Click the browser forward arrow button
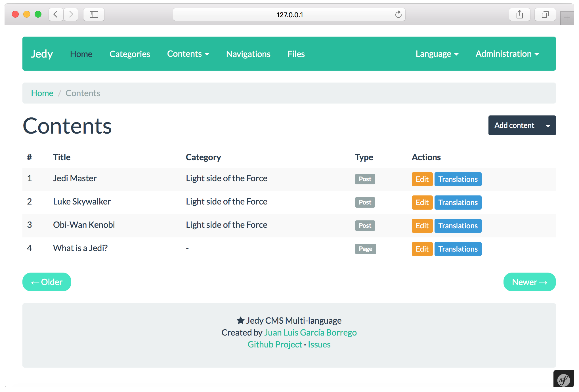The image size is (579, 392). coord(71,14)
